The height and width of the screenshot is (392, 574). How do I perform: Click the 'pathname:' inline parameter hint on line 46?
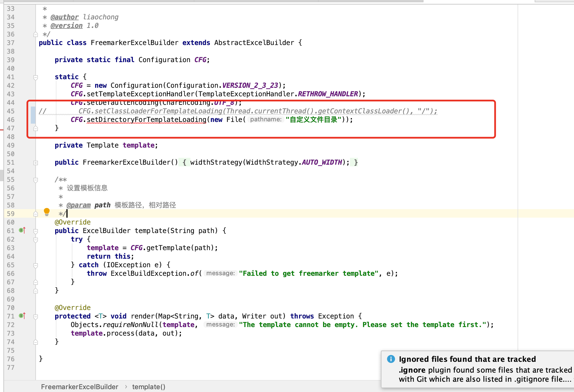tap(266, 120)
